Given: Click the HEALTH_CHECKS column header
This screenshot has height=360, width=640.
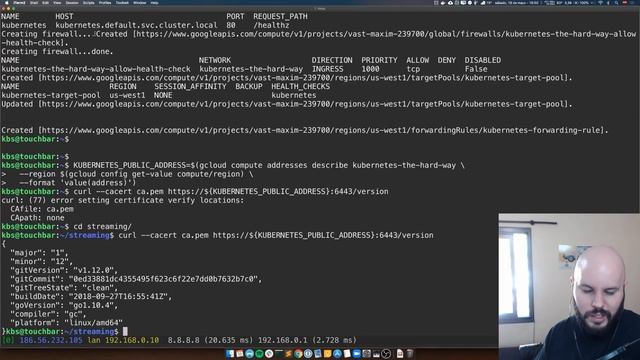Looking at the screenshot, I should coord(300,87).
